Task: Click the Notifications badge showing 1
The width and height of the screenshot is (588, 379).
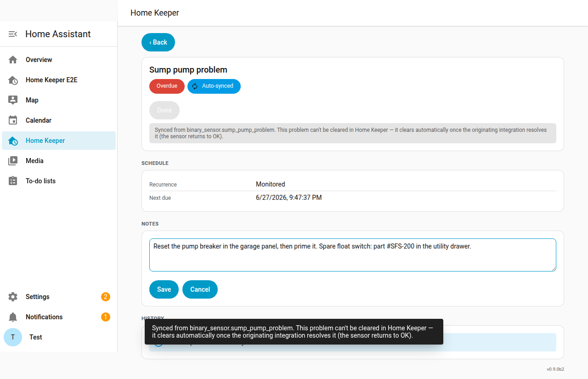Action: click(x=106, y=317)
